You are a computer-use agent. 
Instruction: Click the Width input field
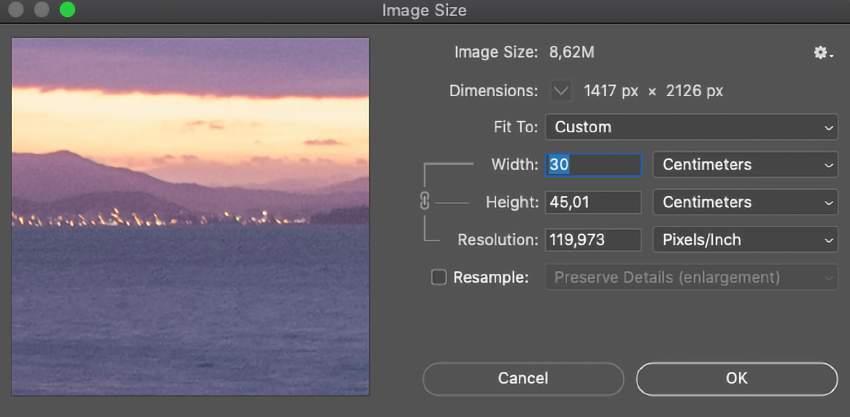coord(593,165)
